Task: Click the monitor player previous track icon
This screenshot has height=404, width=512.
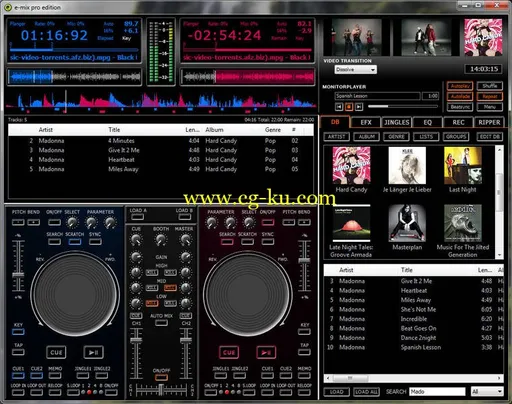Action: [x=339, y=107]
